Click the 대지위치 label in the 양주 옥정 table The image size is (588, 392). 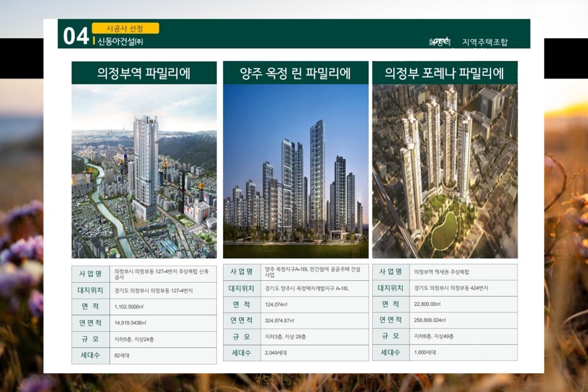[x=241, y=288]
